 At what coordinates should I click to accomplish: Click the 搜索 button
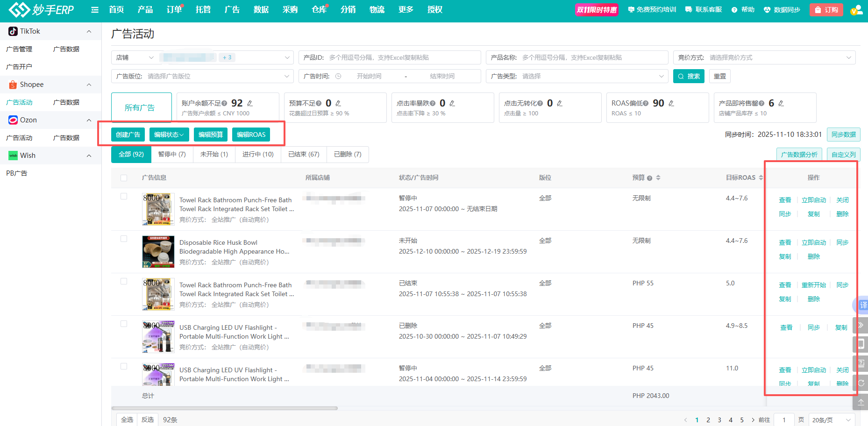pos(689,76)
